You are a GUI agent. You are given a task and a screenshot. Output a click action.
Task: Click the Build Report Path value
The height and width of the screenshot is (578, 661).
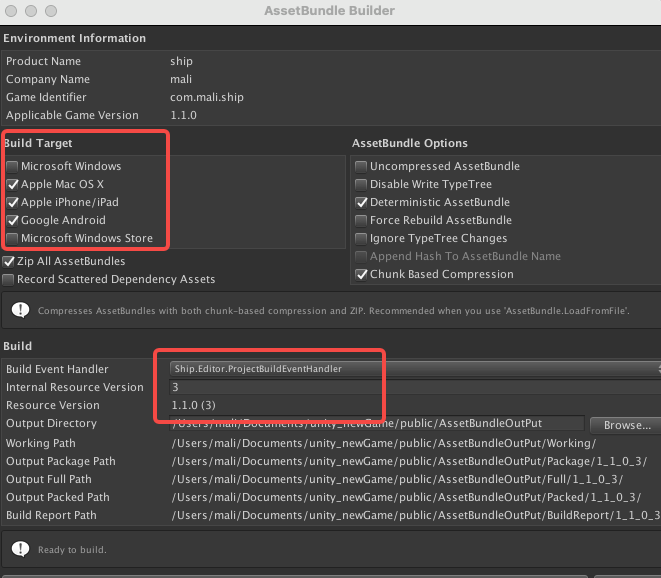click(x=416, y=516)
